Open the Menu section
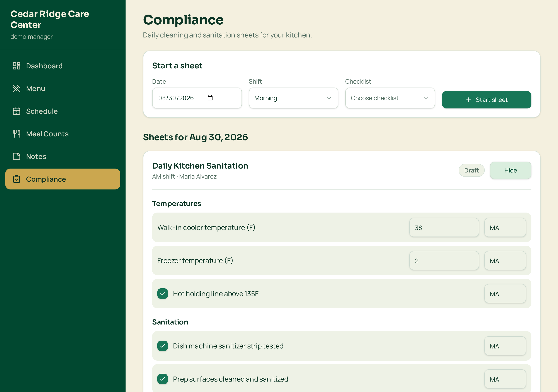The width and height of the screenshot is (558, 392). 63,88
